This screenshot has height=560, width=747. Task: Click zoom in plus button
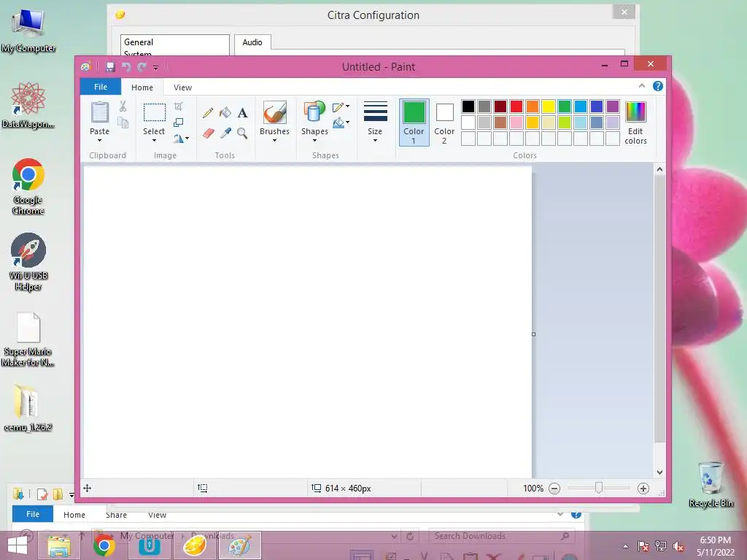(643, 489)
